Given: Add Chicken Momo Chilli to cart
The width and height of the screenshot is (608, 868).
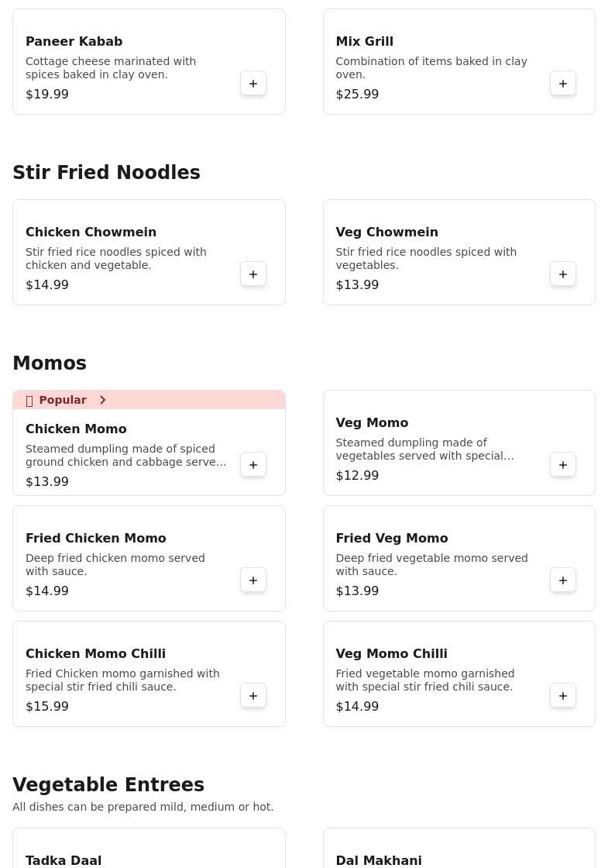Looking at the screenshot, I should 253,696.
